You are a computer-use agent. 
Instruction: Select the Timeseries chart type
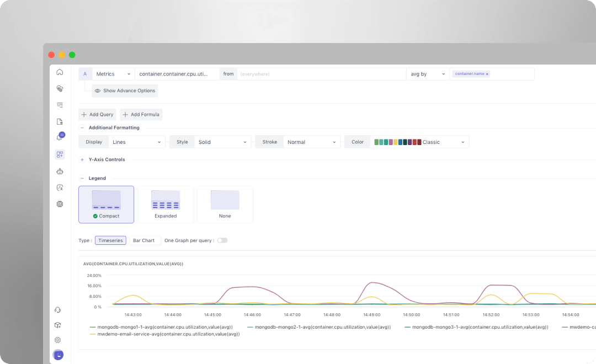coord(110,240)
